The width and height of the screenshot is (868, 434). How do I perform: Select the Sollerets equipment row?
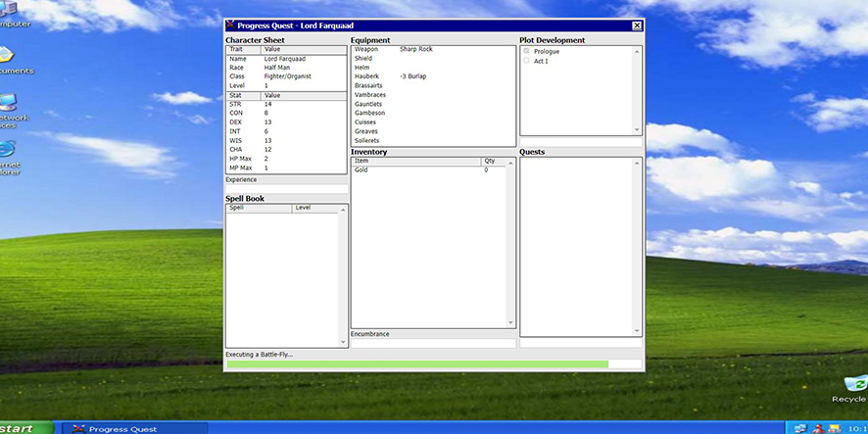(433, 141)
